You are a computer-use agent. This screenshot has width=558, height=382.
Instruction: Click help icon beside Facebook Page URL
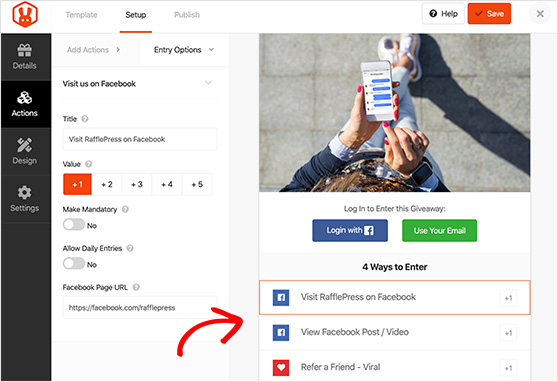[136, 287]
